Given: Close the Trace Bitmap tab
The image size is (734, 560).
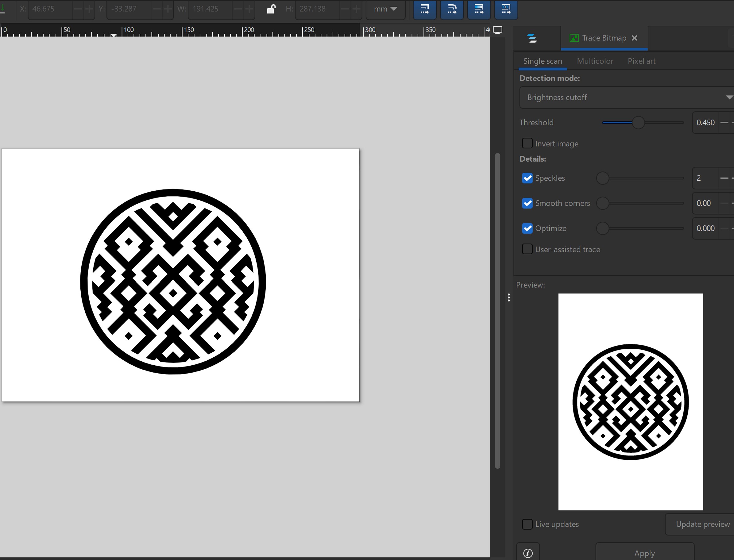Looking at the screenshot, I should click(x=634, y=38).
